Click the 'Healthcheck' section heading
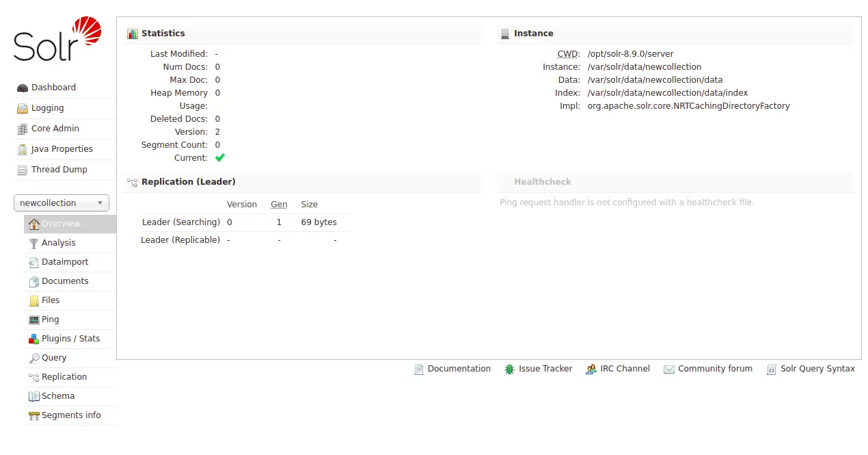 pos(543,182)
